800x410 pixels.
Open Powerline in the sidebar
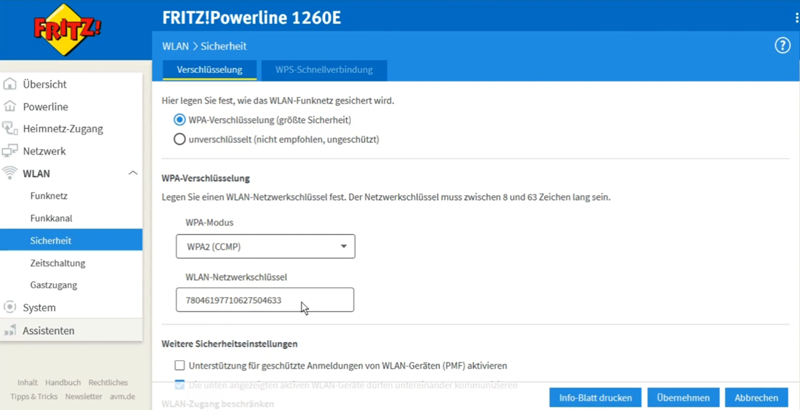pyautogui.click(x=45, y=107)
